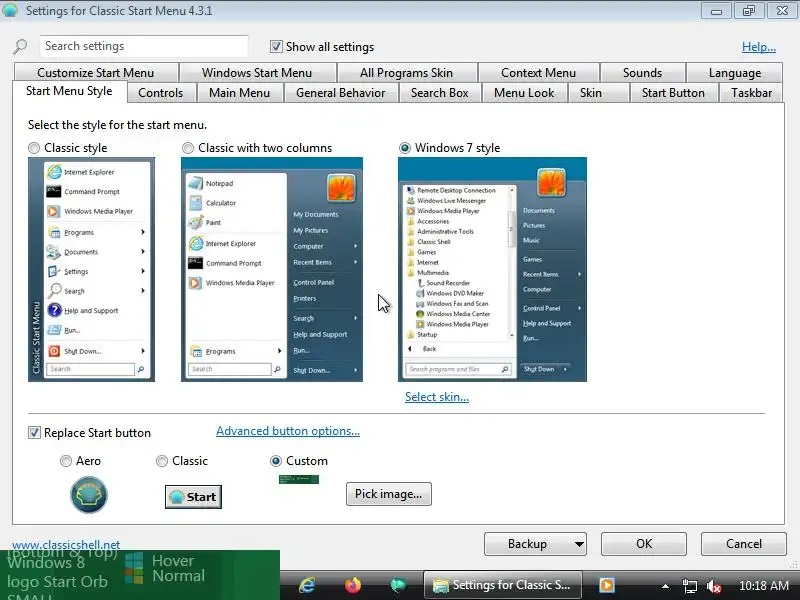Viewport: 800px width, 600px height.
Task: Switch to the Windows Start Menu tab
Action: click(x=257, y=72)
